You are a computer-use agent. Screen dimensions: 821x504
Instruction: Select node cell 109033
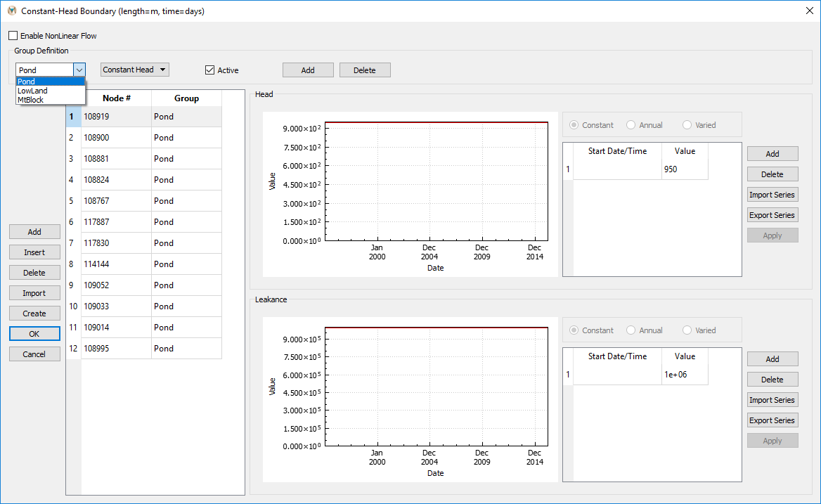[x=116, y=306]
